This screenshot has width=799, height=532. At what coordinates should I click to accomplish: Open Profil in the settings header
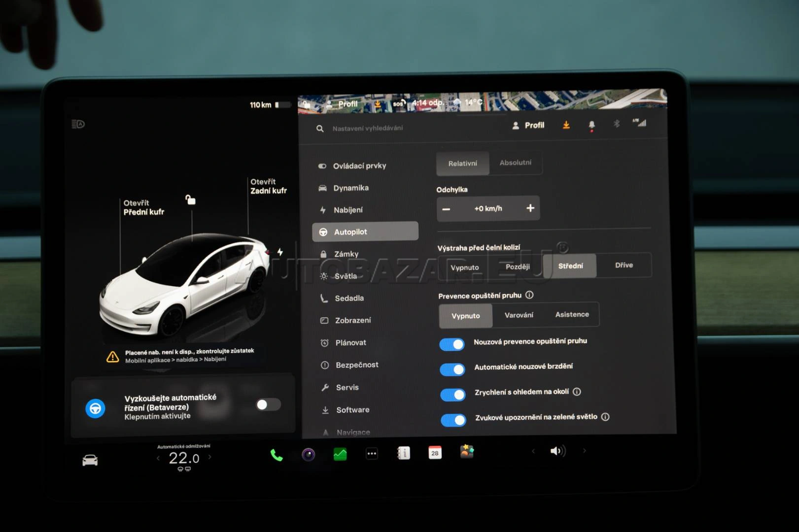pyautogui.click(x=528, y=125)
